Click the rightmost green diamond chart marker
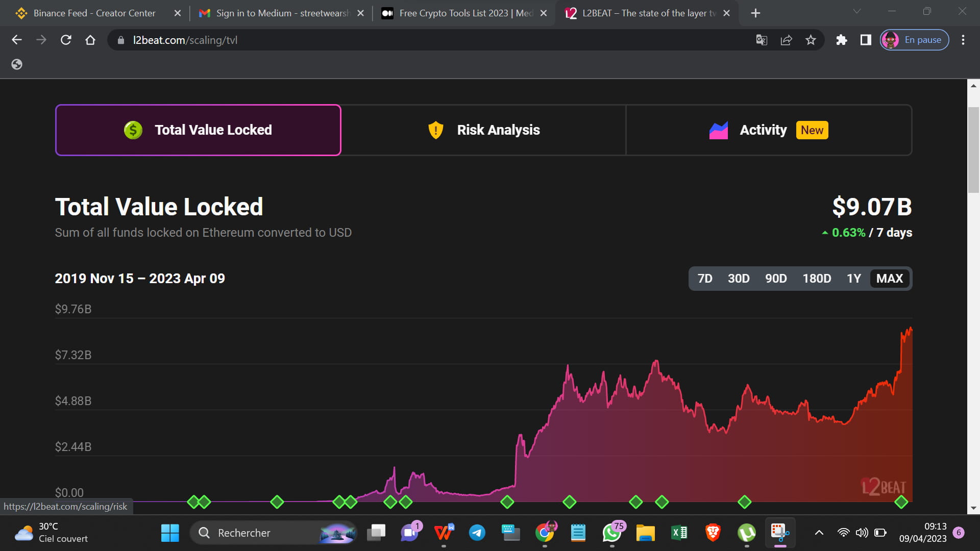The width and height of the screenshot is (980, 551). coord(901,502)
